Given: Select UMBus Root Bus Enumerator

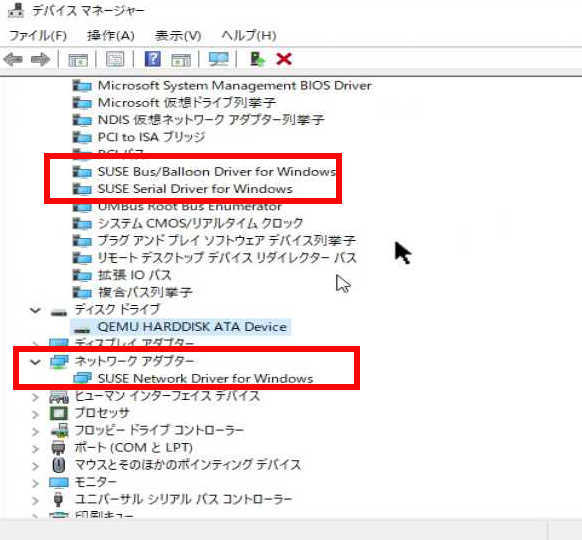Looking at the screenshot, I should tap(189, 206).
